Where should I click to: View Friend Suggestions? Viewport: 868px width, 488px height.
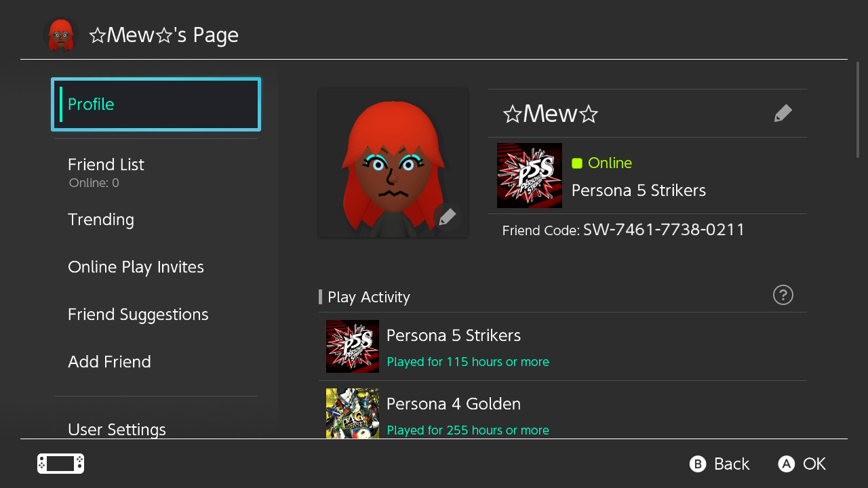coord(156,314)
